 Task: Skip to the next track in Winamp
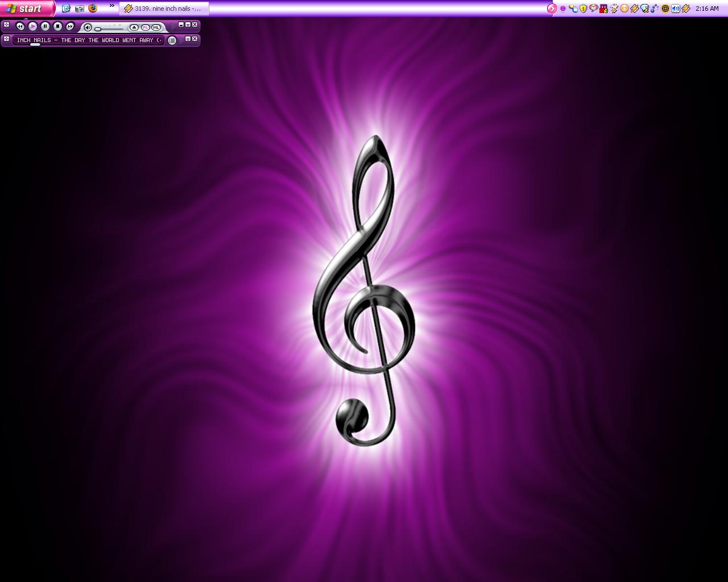click(x=70, y=26)
